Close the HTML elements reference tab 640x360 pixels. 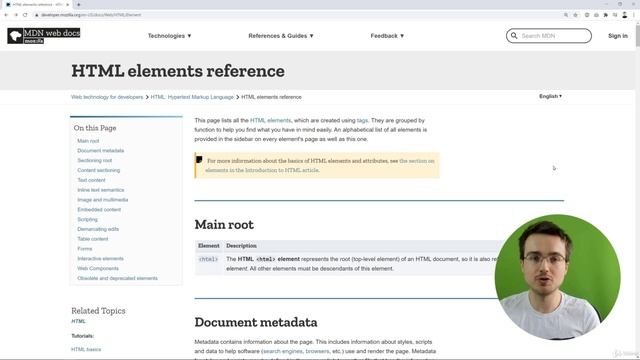[x=68, y=4]
